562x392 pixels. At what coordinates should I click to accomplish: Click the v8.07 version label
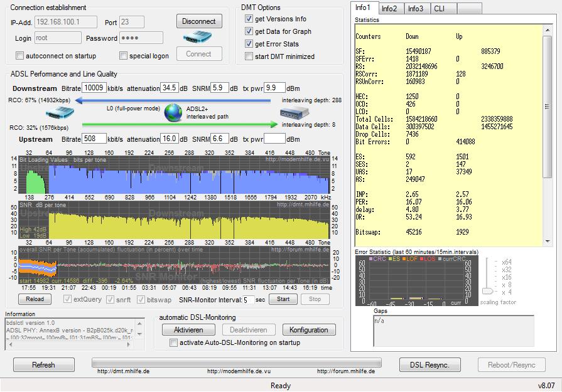(x=546, y=386)
